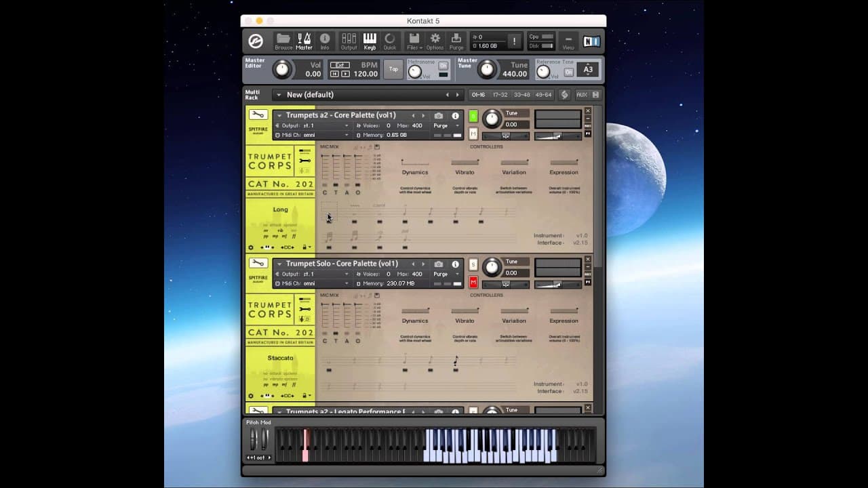Open the KSP multi script editor icon
Screen dimensions: 868x488
(x=564, y=95)
